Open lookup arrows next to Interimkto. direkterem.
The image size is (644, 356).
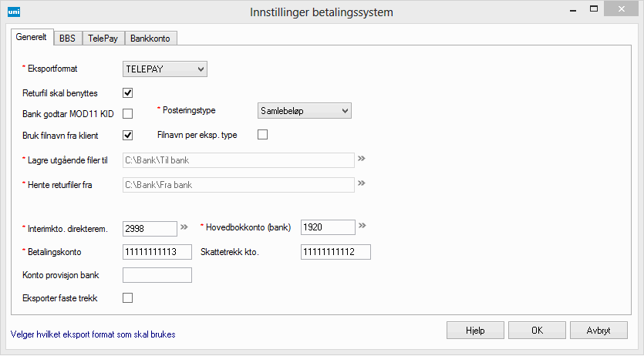[x=184, y=227]
